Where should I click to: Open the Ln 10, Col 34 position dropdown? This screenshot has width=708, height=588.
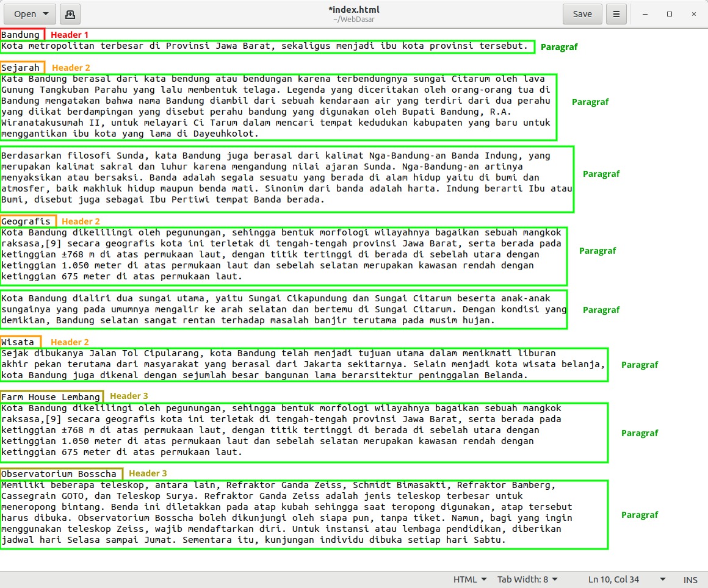626,579
